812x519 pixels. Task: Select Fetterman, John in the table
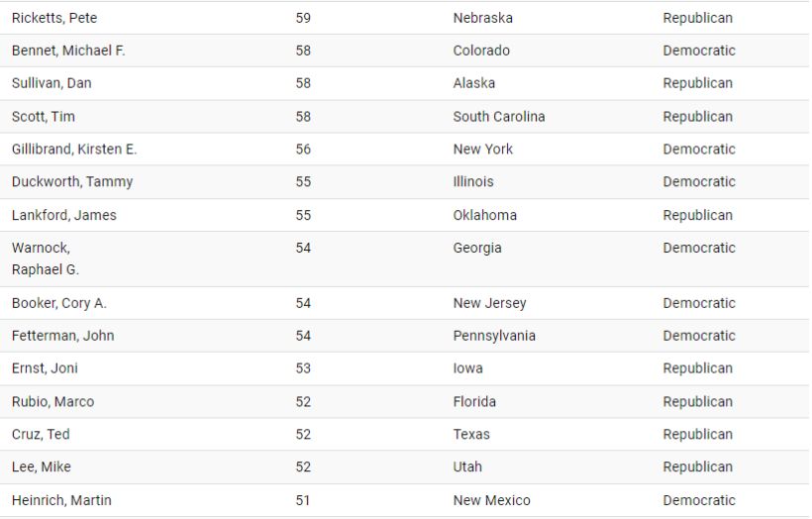point(62,336)
